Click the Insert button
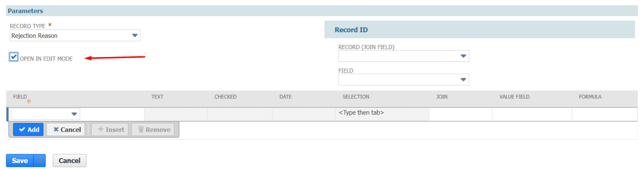644x169 pixels. click(110, 129)
